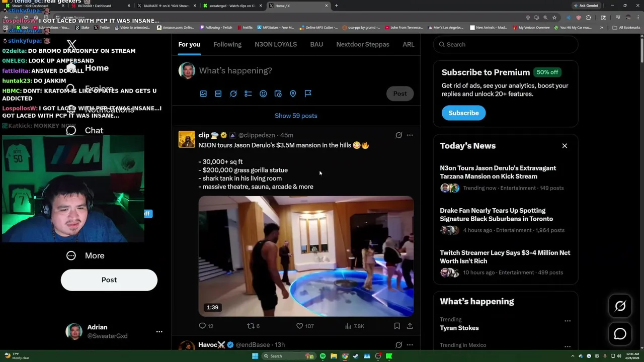Screen dimensions: 644x362
Task: Add media image to the new post
Action: click(x=203, y=94)
